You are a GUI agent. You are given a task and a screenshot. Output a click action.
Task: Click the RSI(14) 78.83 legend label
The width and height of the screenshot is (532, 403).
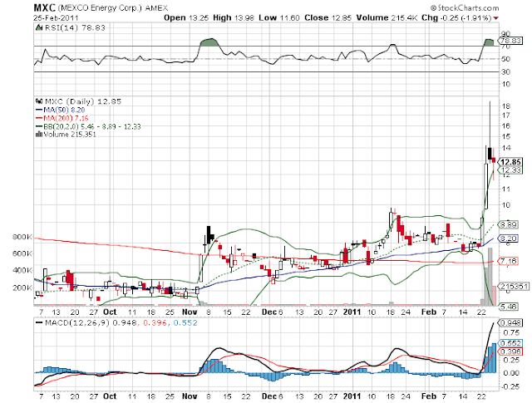[x=75, y=27]
